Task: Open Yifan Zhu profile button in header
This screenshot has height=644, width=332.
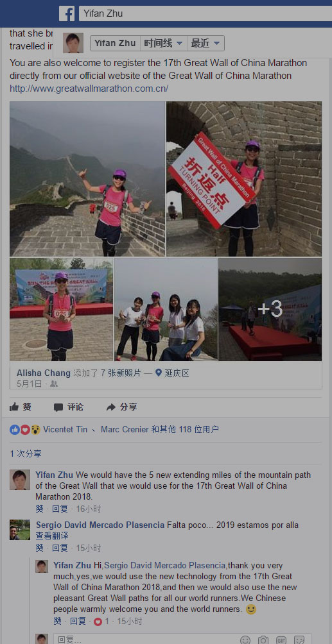Action: (x=115, y=43)
